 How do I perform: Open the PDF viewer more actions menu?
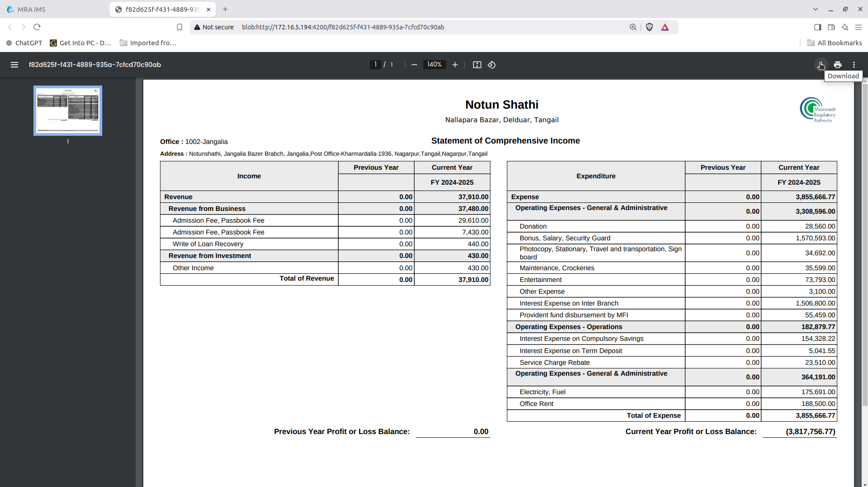pyautogui.click(x=854, y=65)
